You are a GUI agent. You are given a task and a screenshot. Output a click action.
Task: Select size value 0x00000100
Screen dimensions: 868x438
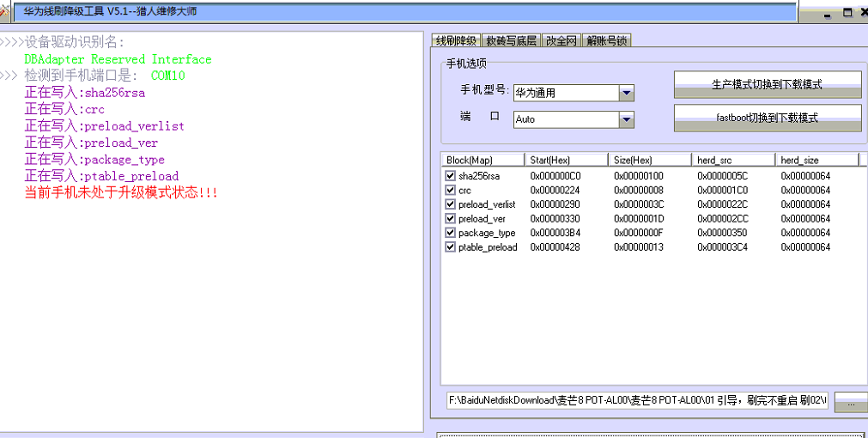pyautogui.click(x=639, y=176)
